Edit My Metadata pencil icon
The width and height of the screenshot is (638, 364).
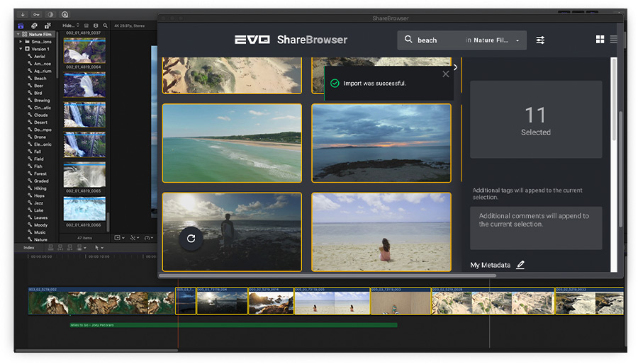tap(520, 265)
